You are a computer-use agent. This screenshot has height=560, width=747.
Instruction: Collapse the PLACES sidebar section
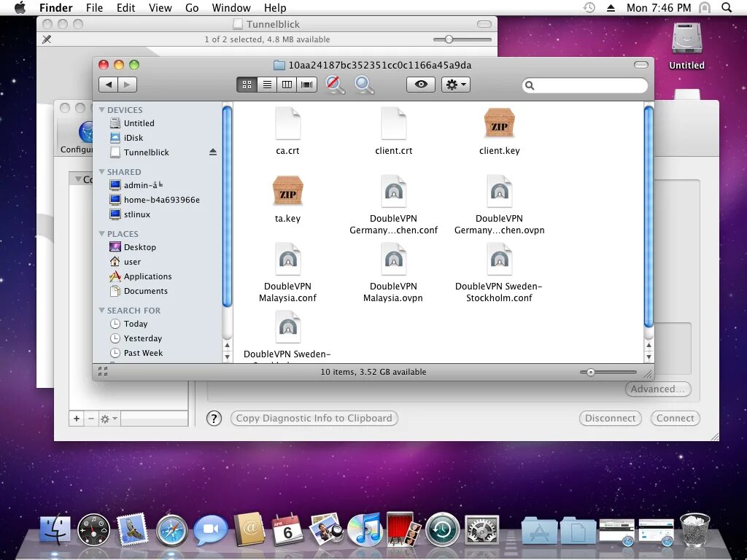point(101,233)
